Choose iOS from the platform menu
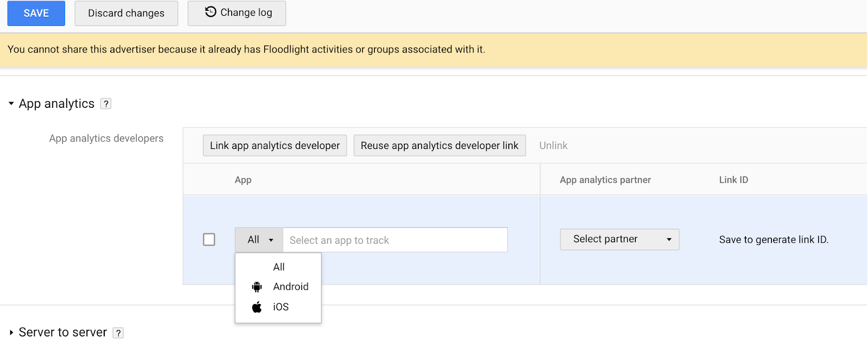The image size is (868, 344). tap(281, 307)
